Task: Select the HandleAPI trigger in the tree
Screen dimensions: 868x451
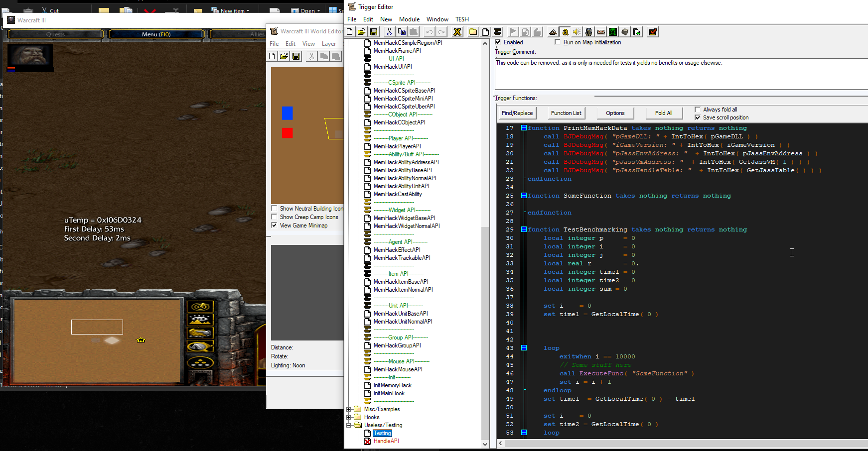Action: (x=386, y=441)
